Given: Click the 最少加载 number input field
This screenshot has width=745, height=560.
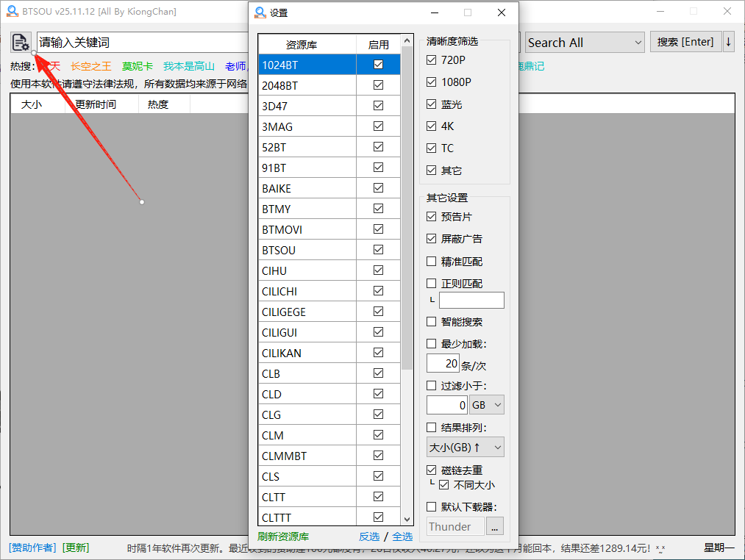Looking at the screenshot, I should coord(443,363).
